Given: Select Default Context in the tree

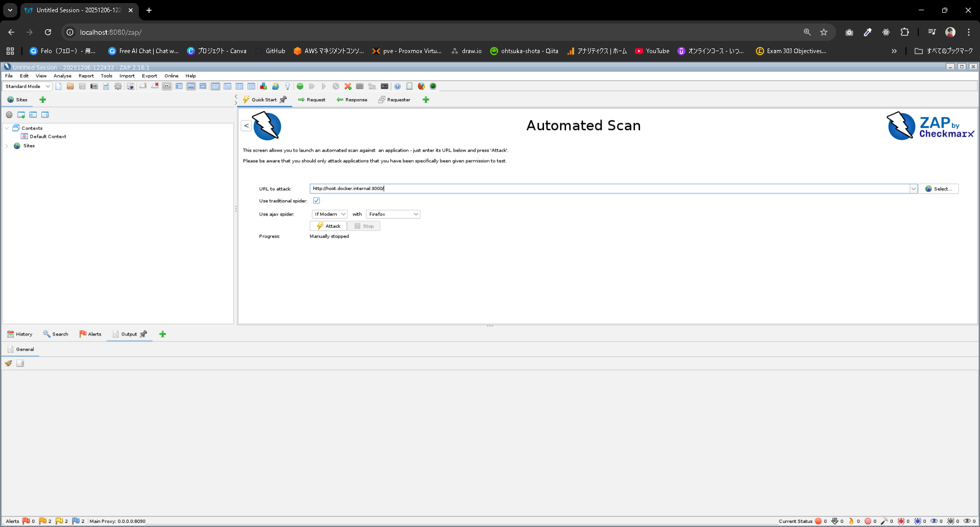Looking at the screenshot, I should click(x=48, y=137).
